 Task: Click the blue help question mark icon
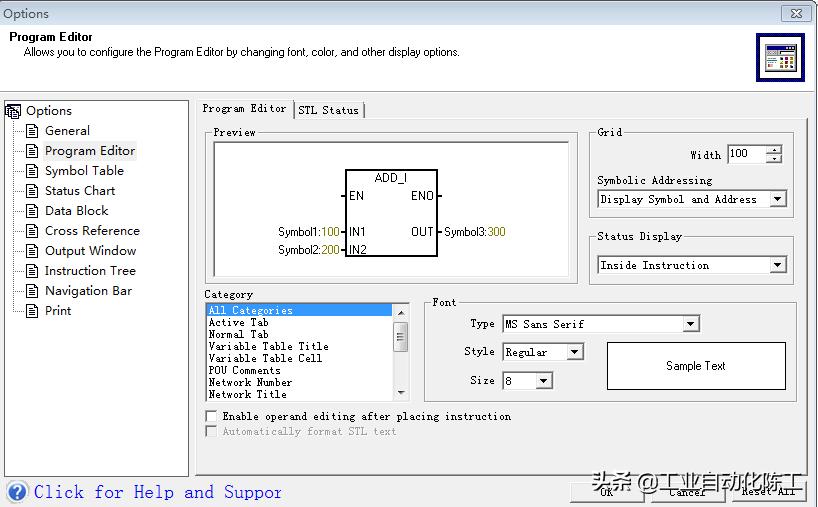click(x=17, y=492)
